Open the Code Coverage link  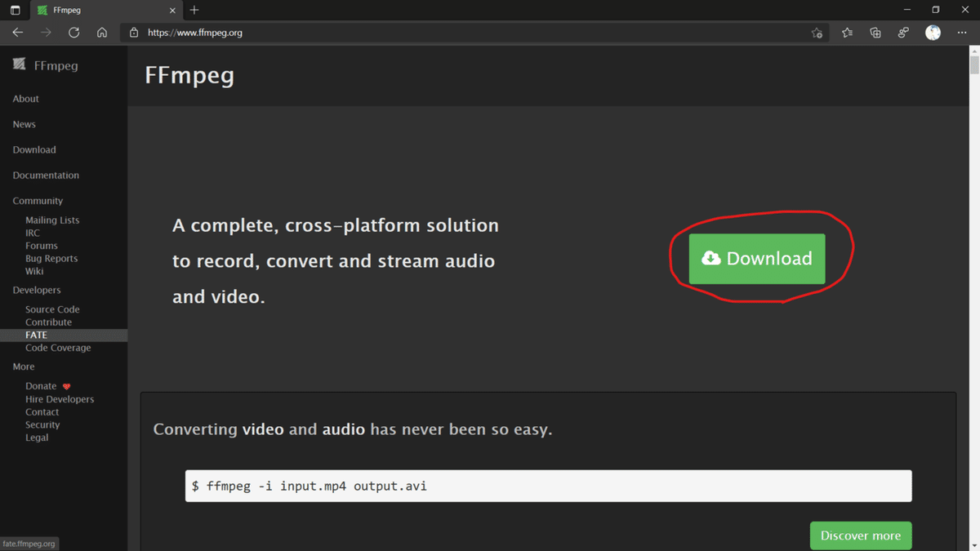pos(58,348)
